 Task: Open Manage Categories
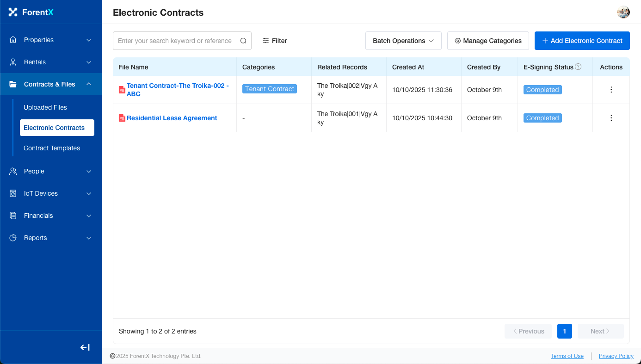coord(488,41)
